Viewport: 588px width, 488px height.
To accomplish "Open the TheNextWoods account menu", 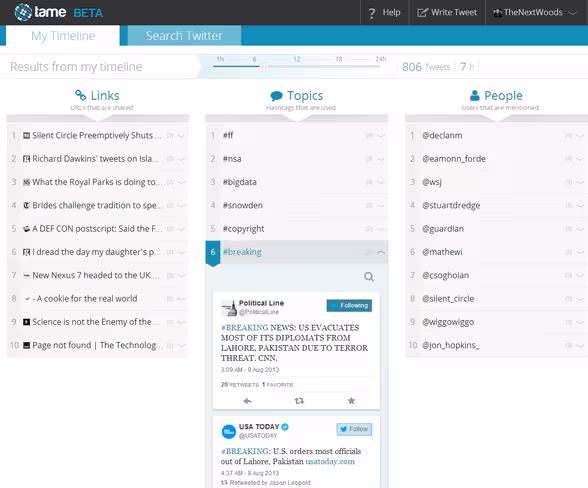I will [x=537, y=13].
